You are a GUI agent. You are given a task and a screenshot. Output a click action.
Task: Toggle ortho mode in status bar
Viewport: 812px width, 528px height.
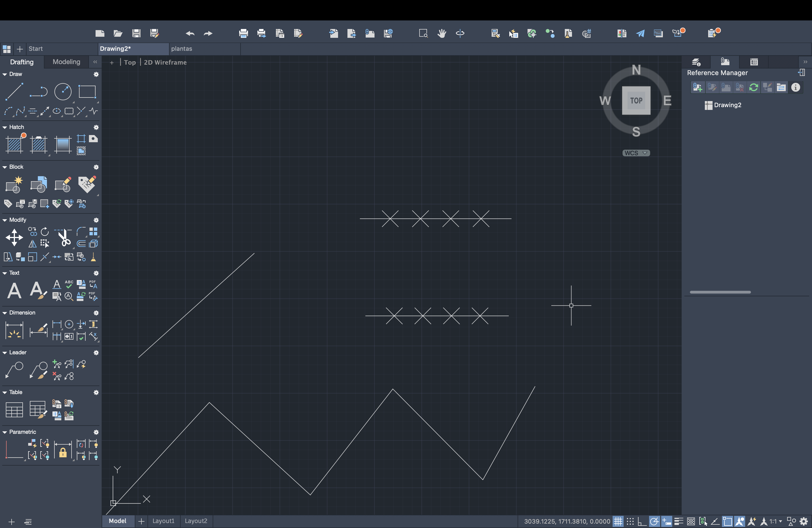[642, 521]
